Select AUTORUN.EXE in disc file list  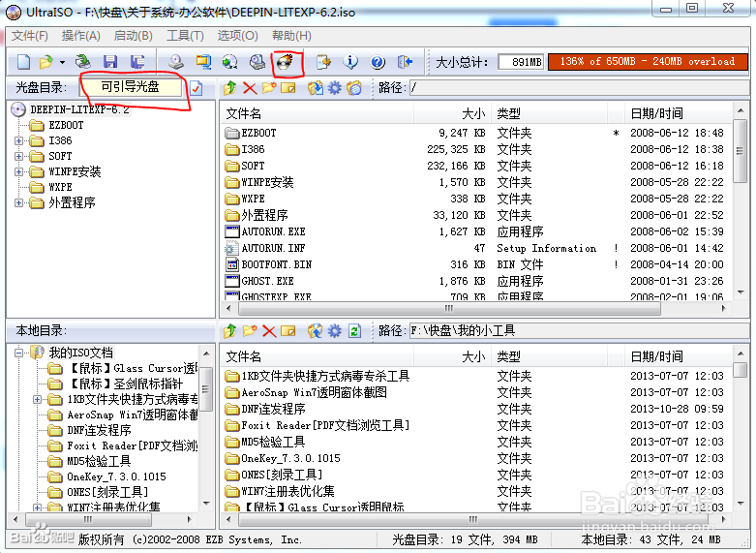[x=273, y=231]
